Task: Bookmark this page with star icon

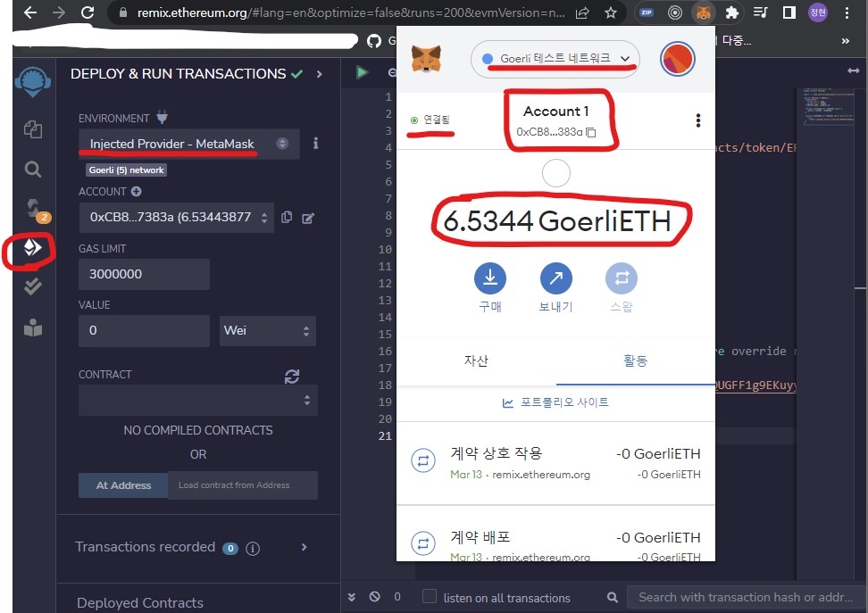Action: tap(611, 12)
